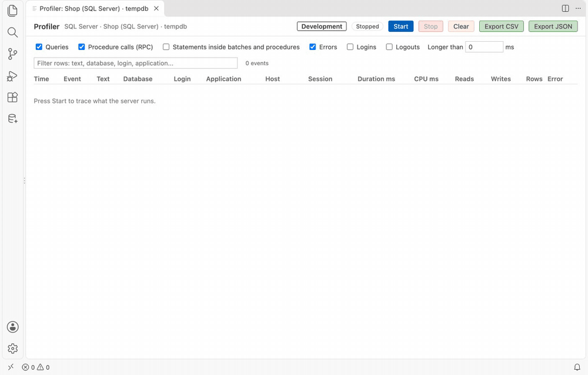588x375 pixels.
Task: Open the Run and Debug view
Action: click(12, 76)
